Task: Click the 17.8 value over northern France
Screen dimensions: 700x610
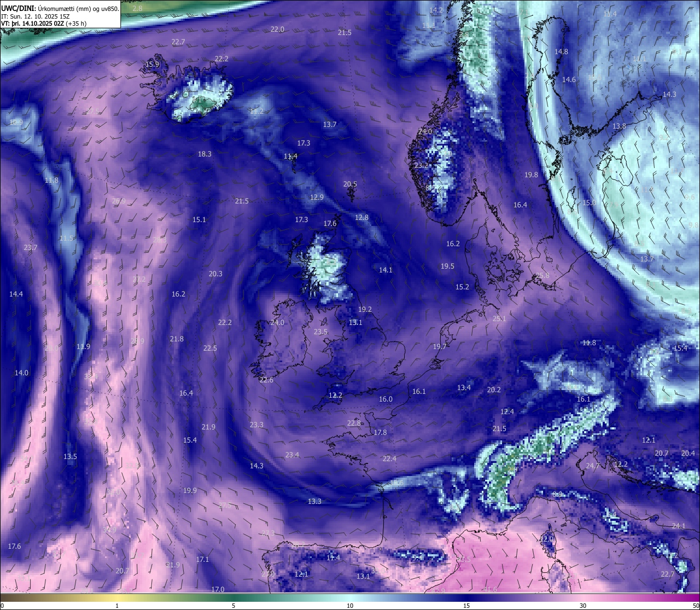Action: click(380, 432)
